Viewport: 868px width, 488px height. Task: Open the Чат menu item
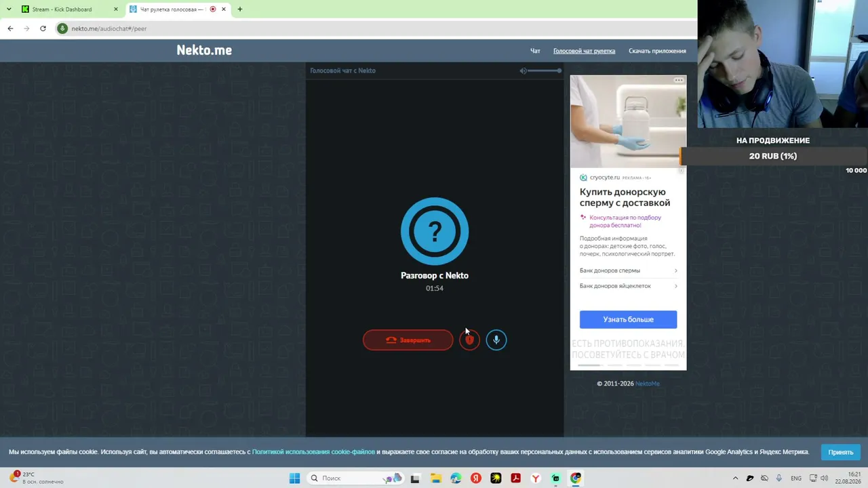(535, 51)
